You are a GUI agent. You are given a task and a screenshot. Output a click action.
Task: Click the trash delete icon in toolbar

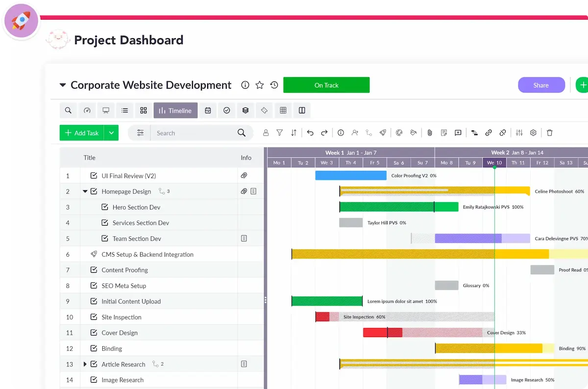[549, 133]
